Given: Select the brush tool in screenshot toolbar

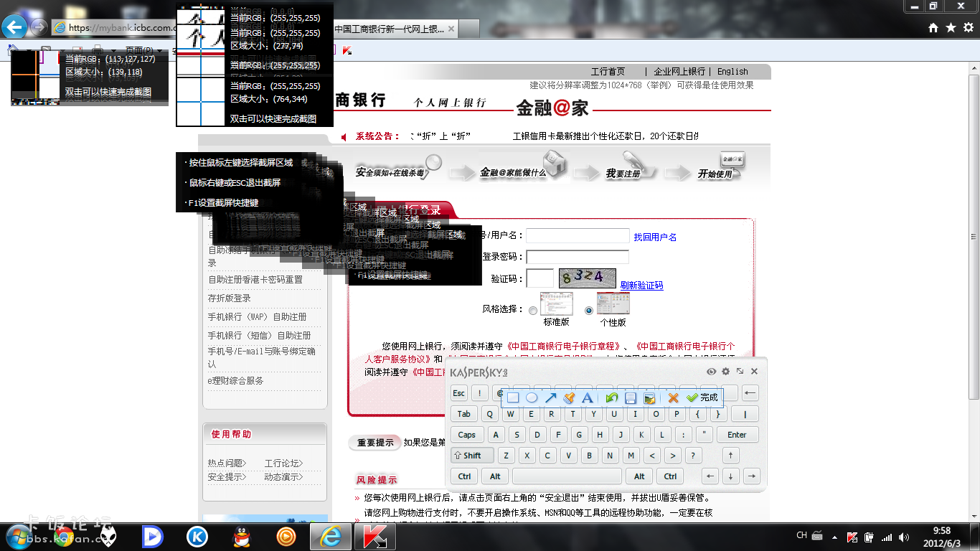Looking at the screenshot, I should pyautogui.click(x=569, y=397).
